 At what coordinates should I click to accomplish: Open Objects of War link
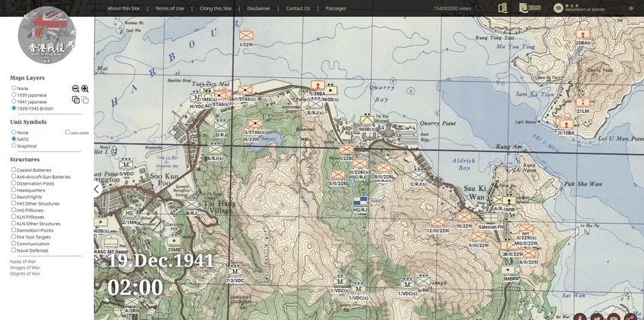click(25, 273)
